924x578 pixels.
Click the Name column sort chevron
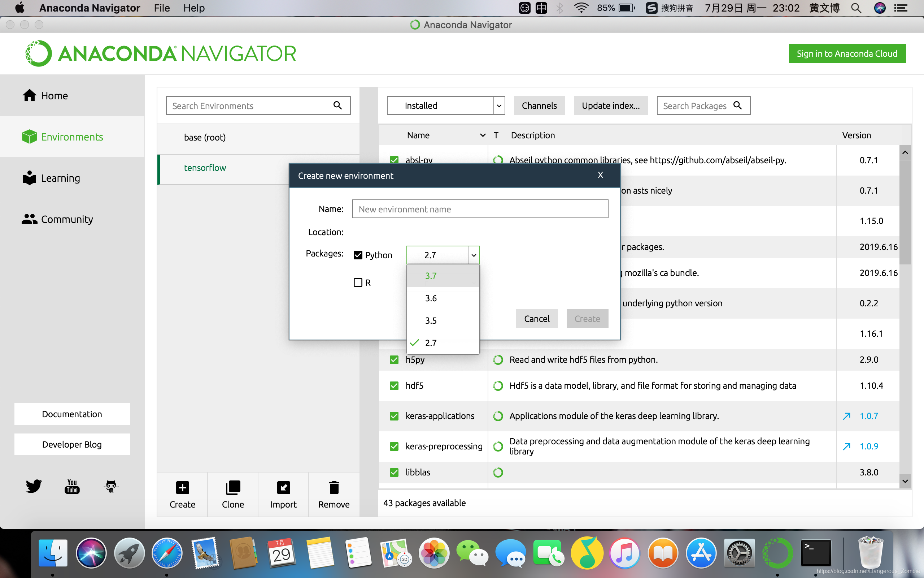point(483,135)
